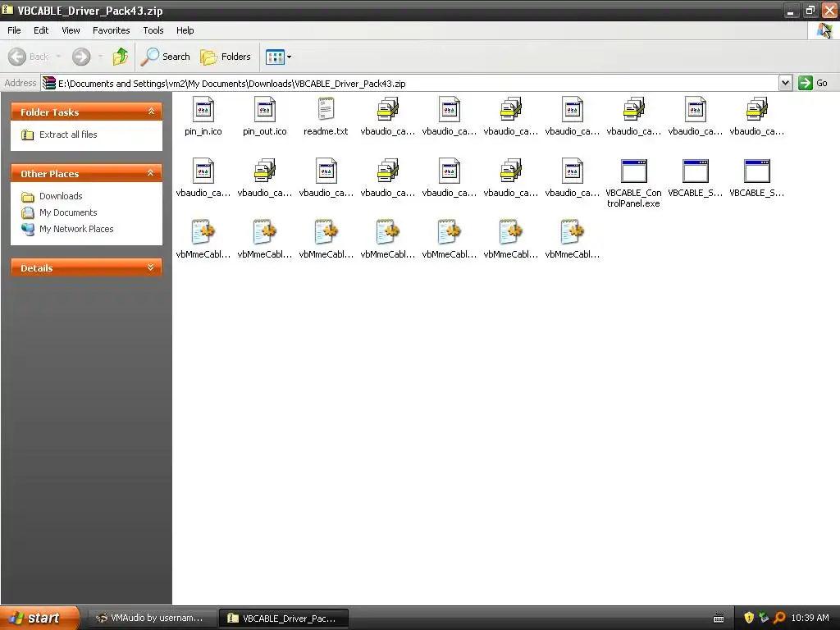840x630 pixels.
Task: Click the Forward navigation arrow
Action: click(81, 57)
